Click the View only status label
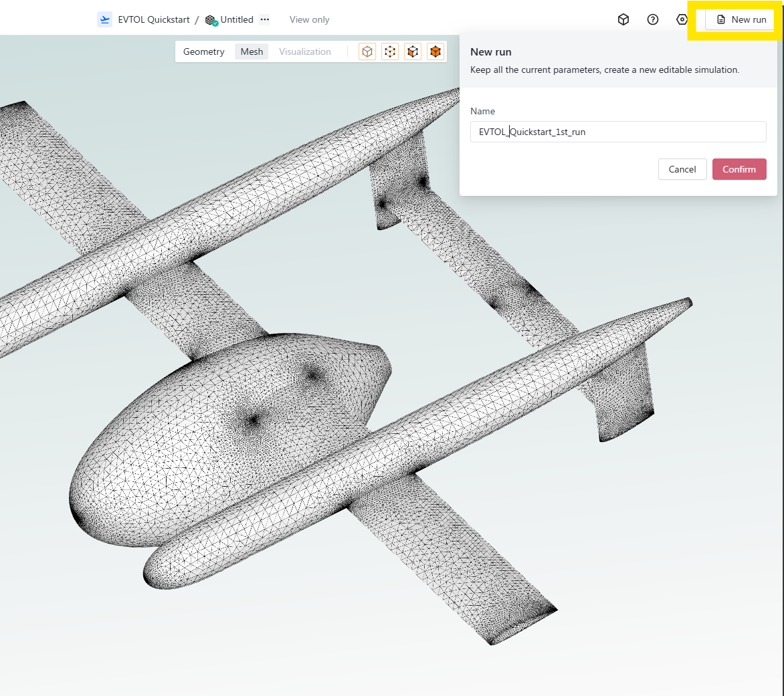 click(x=309, y=19)
